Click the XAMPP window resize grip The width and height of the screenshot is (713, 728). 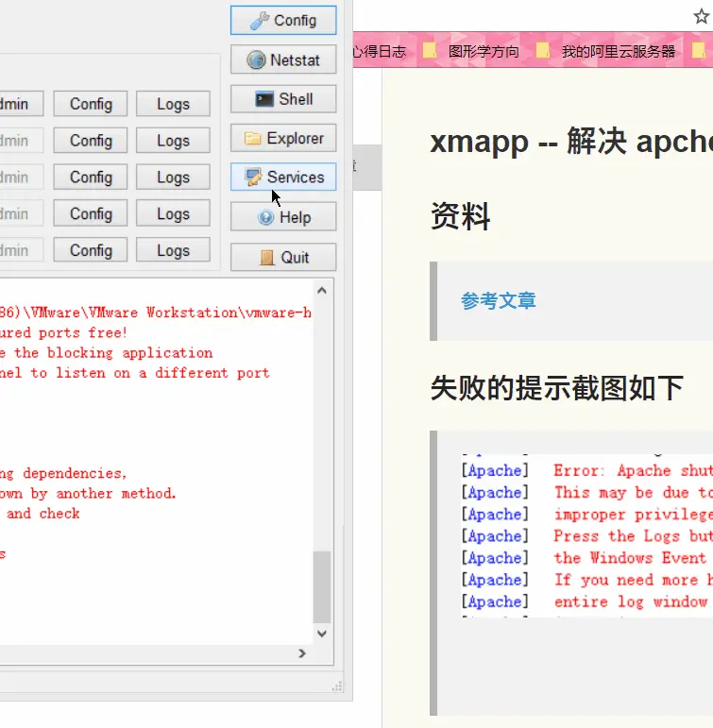(x=337, y=686)
